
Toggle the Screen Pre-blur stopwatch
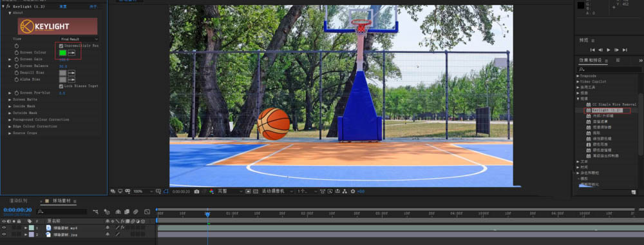pyautogui.click(x=17, y=93)
